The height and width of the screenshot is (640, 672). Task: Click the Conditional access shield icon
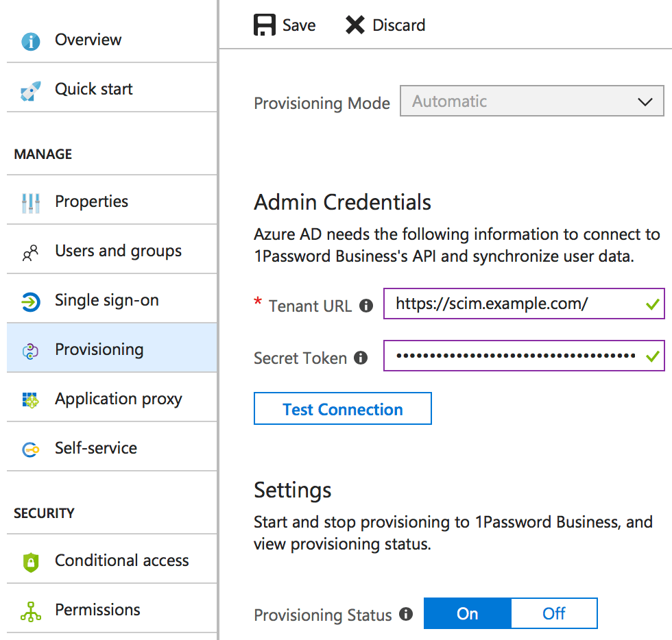(30, 562)
